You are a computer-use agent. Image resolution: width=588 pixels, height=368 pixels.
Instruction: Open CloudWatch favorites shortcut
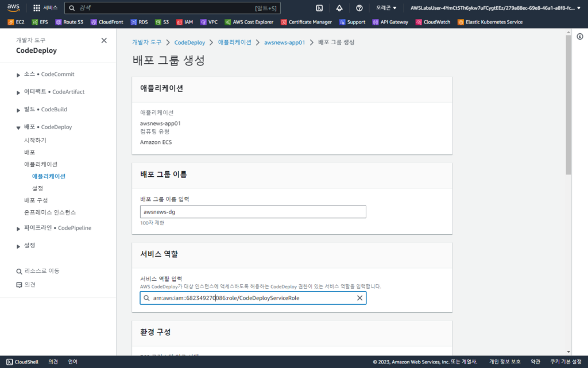click(x=433, y=22)
